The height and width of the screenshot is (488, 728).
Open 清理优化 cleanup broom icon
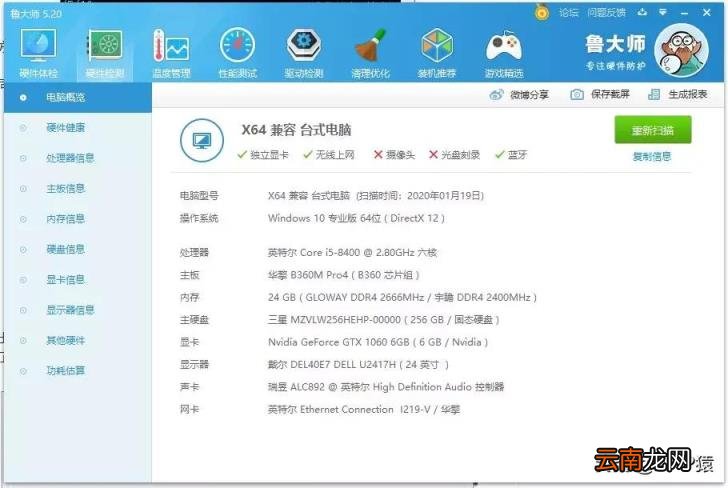(x=370, y=52)
